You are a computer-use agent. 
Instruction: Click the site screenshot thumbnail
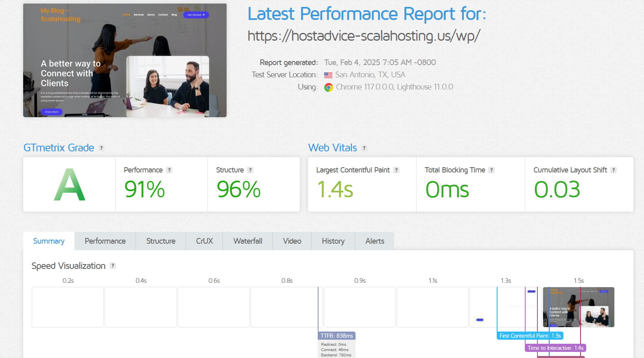pos(125,60)
